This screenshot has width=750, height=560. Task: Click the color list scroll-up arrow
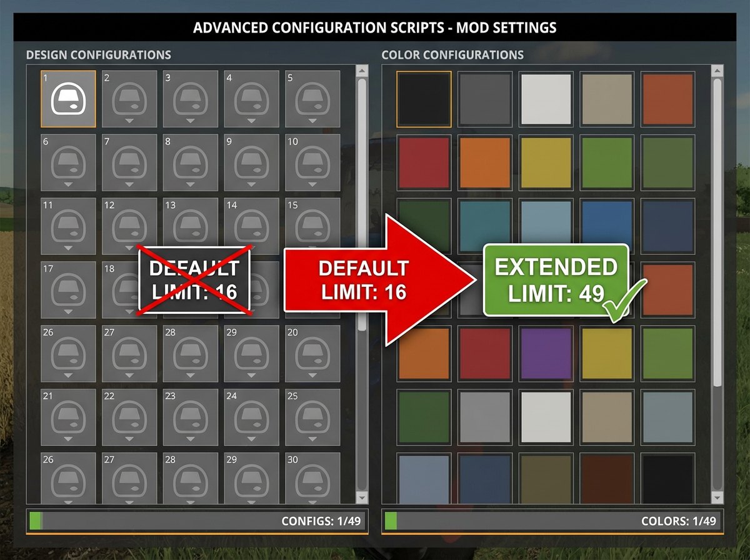[x=717, y=71]
